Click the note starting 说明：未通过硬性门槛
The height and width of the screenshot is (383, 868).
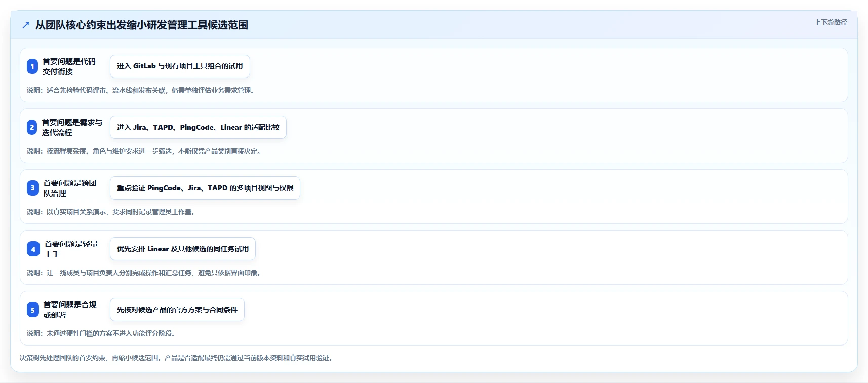[x=102, y=333]
